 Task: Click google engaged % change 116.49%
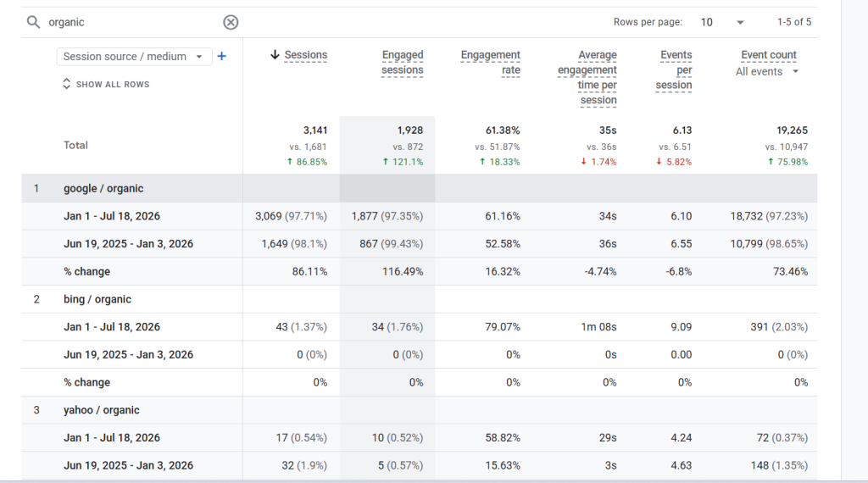click(x=403, y=272)
